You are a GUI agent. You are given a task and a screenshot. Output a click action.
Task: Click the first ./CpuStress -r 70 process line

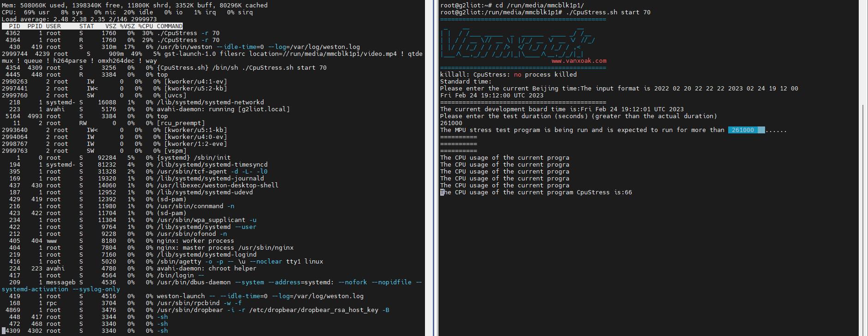point(111,33)
